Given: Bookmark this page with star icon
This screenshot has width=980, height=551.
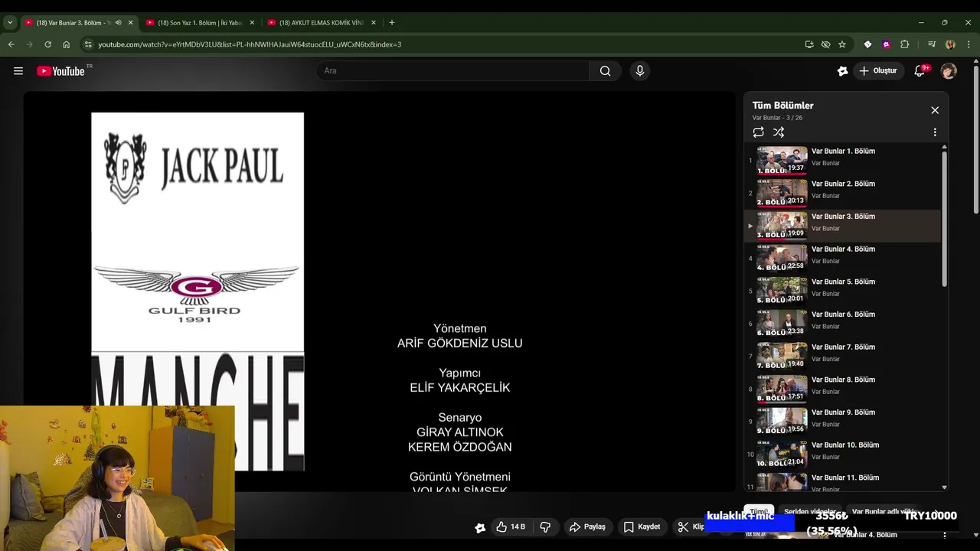Looking at the screenshot, I should click(x=842, y=44).
